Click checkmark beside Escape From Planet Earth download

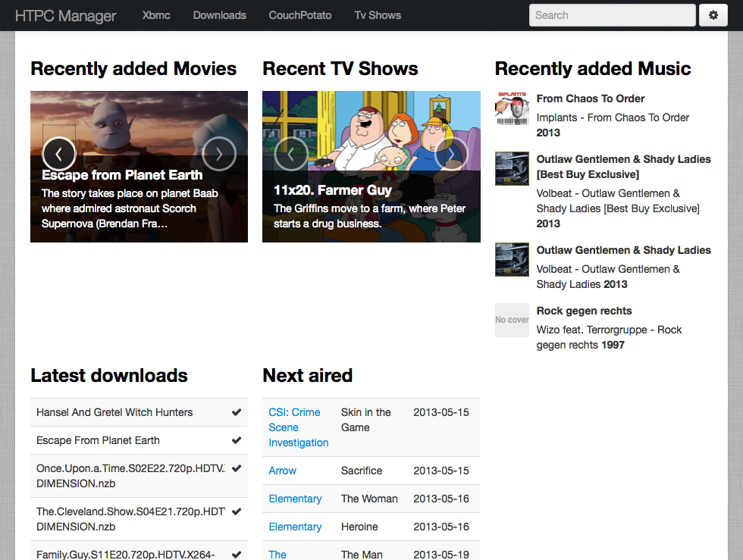(x=237, y=440)
